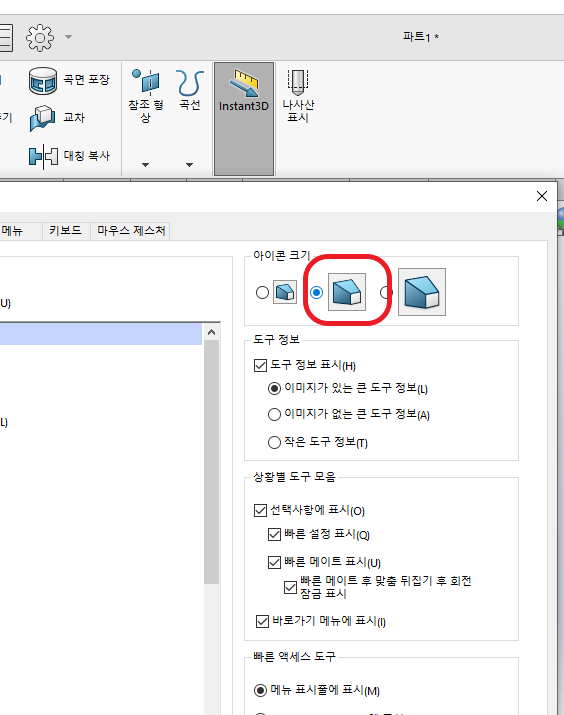
Task: Click the list scrollbar up arrow
Action: [x=211, y=332]
